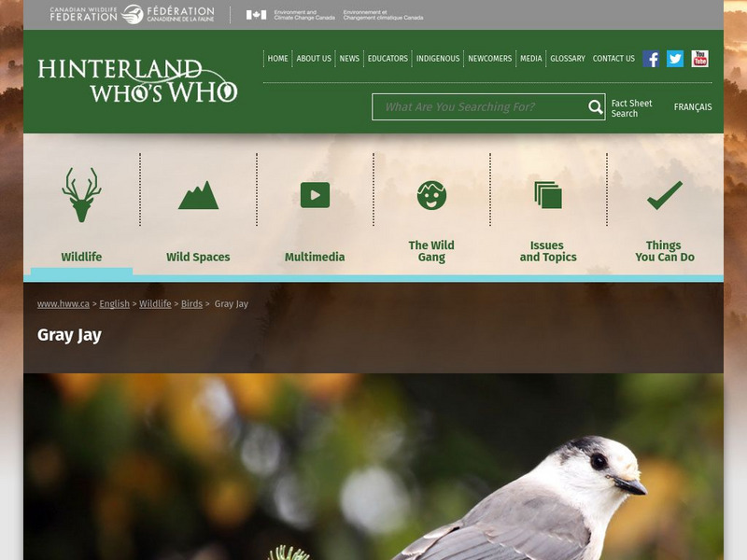Screen dimensions: 747x560
Task: Click the Canadian Wildlife Federation logo
Action: (132, 14)
